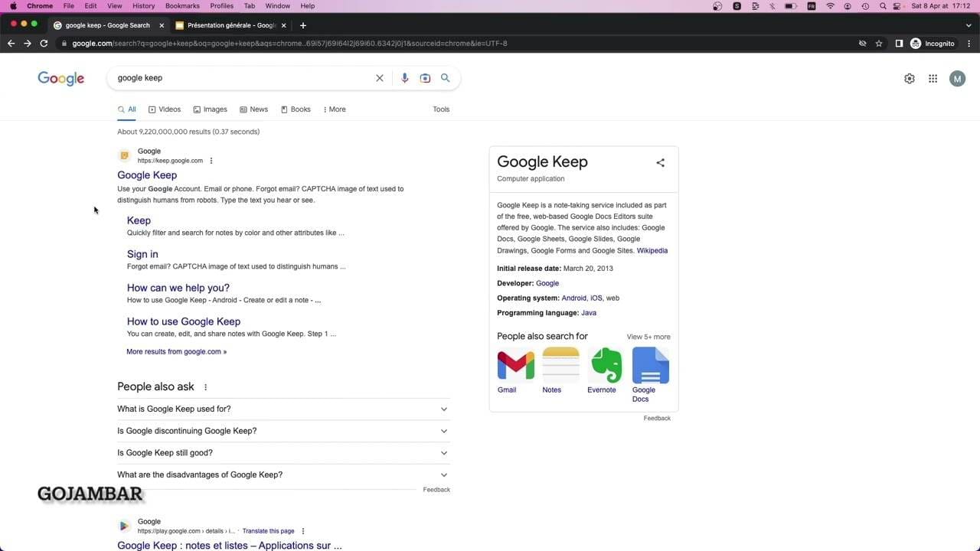Open the Wikipedia link in knowledge panel
This screenshot has width=980, height=551.
pos(652,251)
